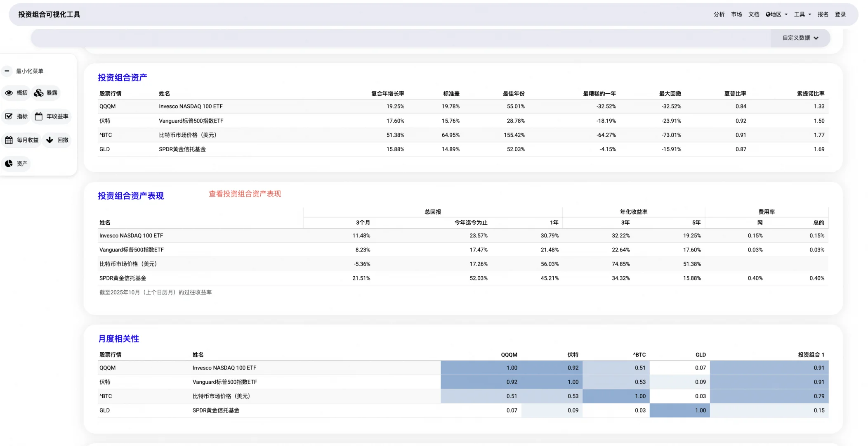Click the pie chart icon for 资产

[x=9, y=164]
